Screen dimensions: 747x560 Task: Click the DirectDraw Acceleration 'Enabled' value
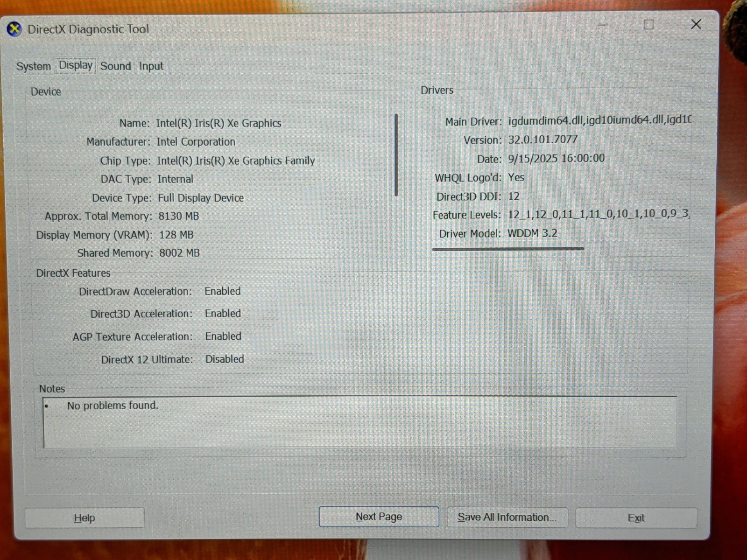[223, 291]
